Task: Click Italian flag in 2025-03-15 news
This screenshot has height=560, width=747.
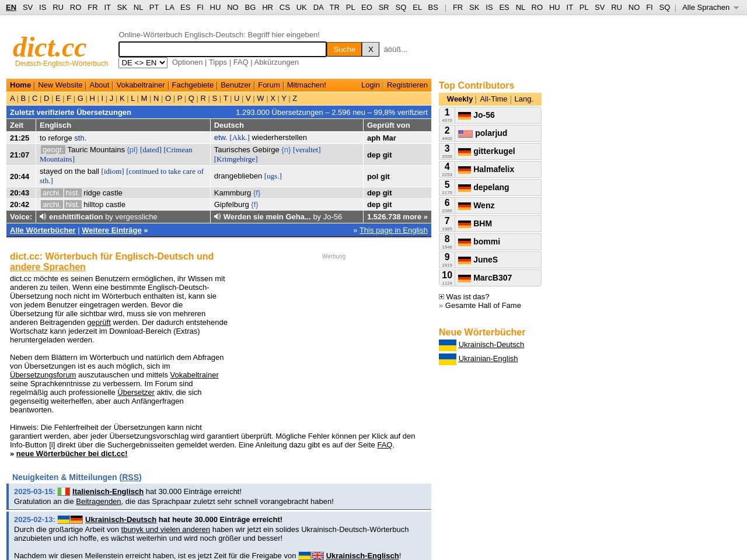Action: (64, 492)
